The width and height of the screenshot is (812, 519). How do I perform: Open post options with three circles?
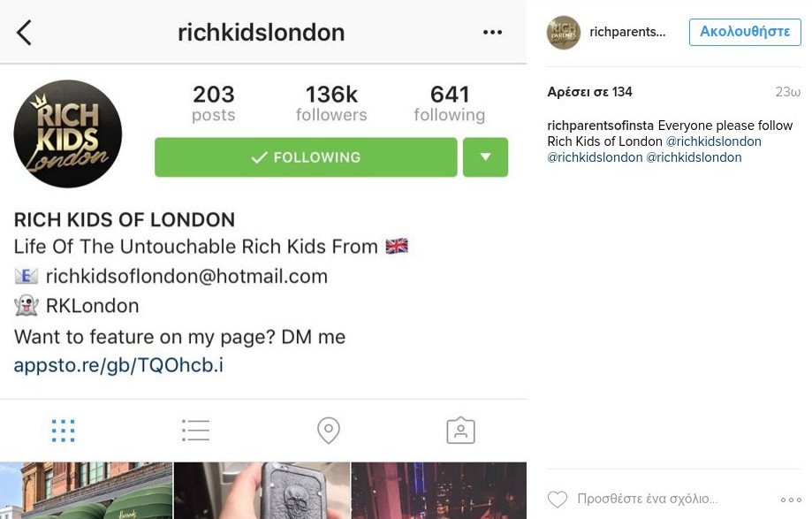click(x=791, y=500)
